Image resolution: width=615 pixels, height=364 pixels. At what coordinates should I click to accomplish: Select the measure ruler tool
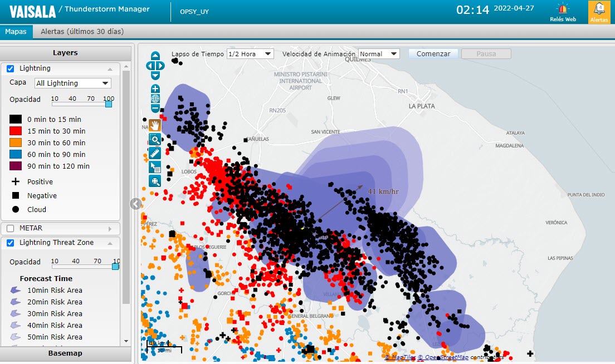coord(155,153)
